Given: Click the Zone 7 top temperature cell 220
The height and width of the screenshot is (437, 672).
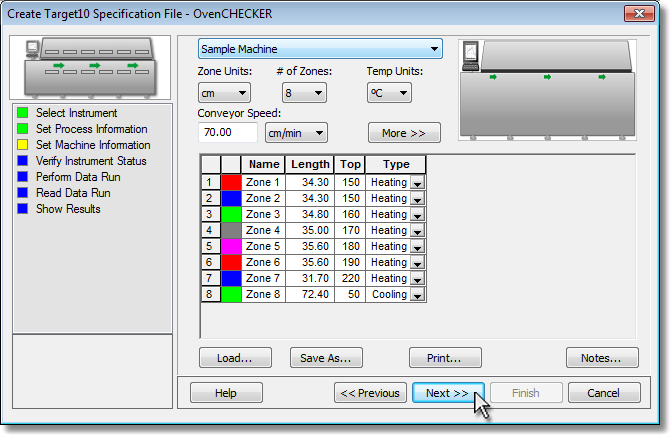Looking at the screenshot, I should [x=350, y=278].
